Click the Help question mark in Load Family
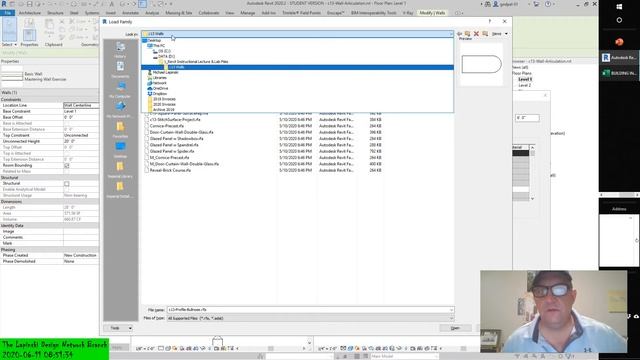This screenshot has height=360, width=640. 490,21
